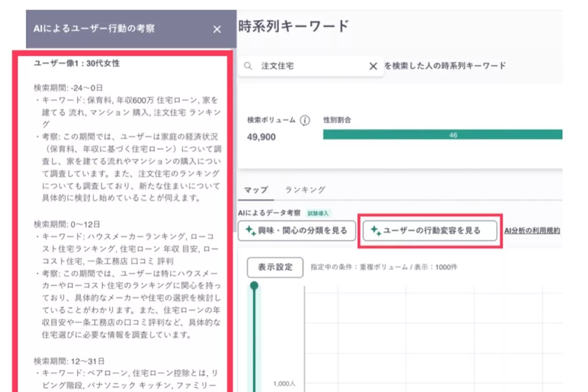Switch to the ランキング tab

(x=305, y=190)
